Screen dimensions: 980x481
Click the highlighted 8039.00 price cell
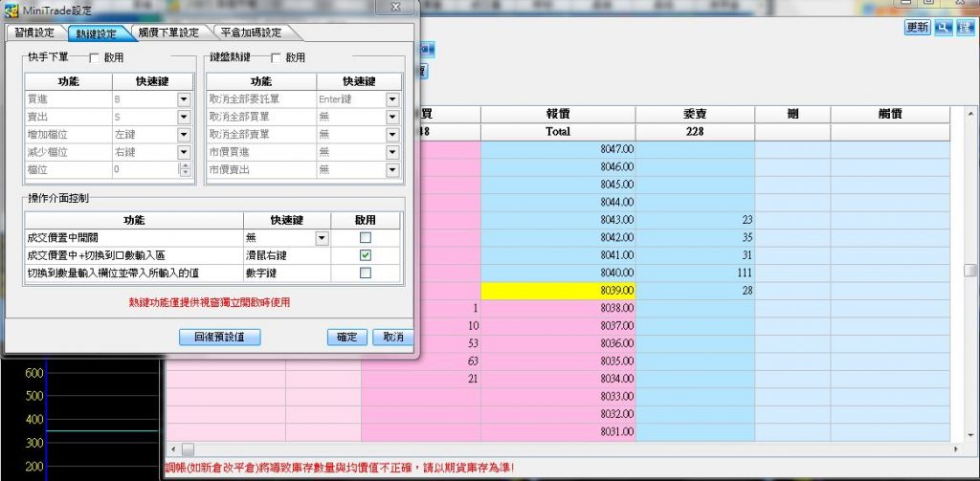coord(558,291)
